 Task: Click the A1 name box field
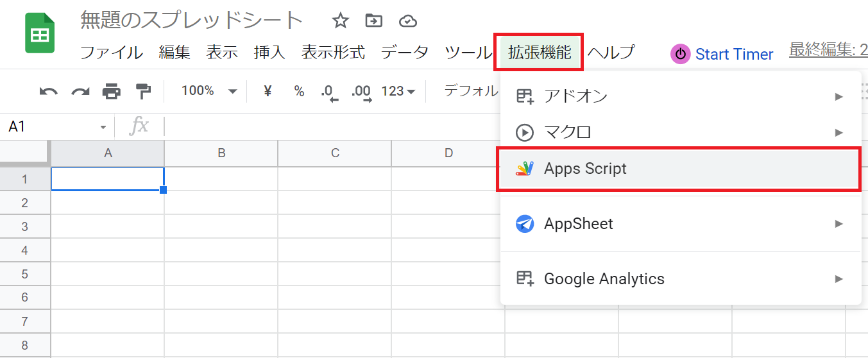pyautogui.click(x=57, y=126)
